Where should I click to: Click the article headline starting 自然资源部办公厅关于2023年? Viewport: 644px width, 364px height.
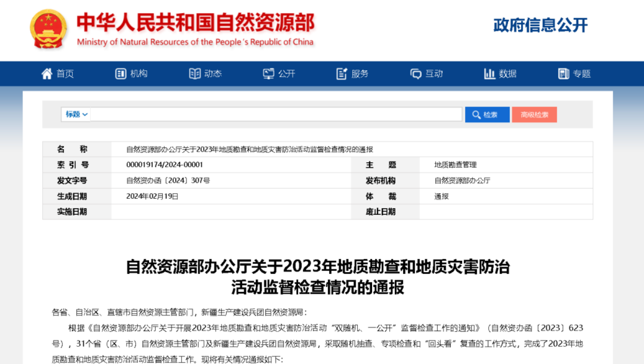click(318, 266)
